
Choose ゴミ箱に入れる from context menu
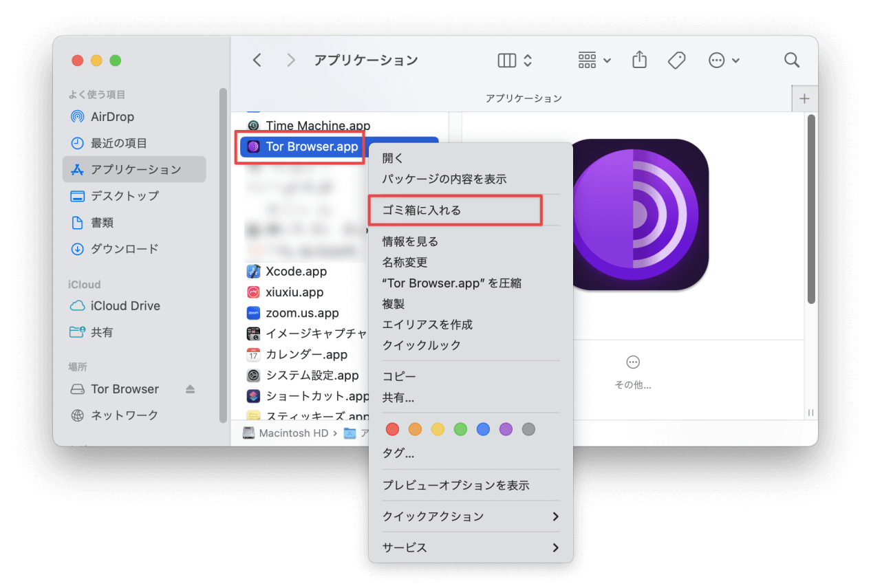tap(471, 210)
